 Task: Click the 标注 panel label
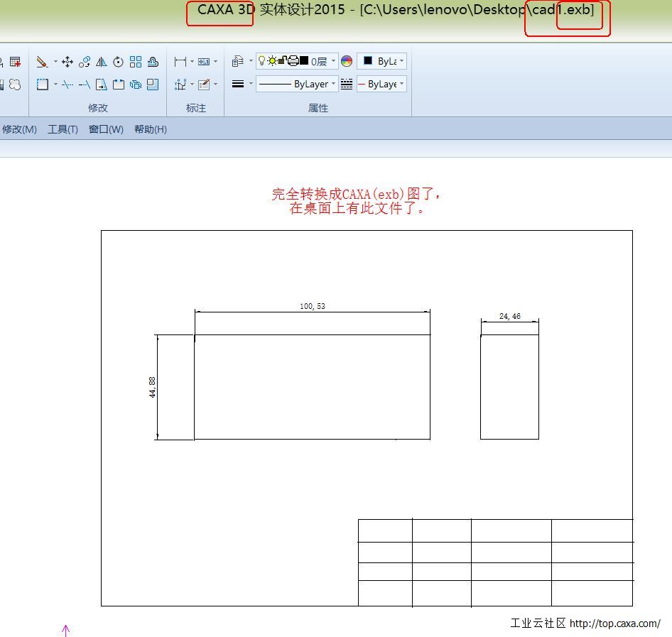pyautogui.click(x=196, y=108)
